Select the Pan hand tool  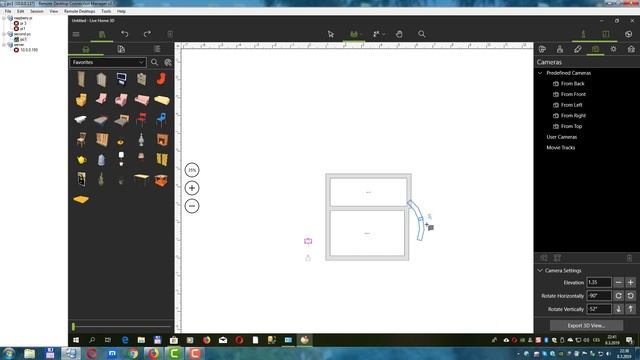(399, 34)
